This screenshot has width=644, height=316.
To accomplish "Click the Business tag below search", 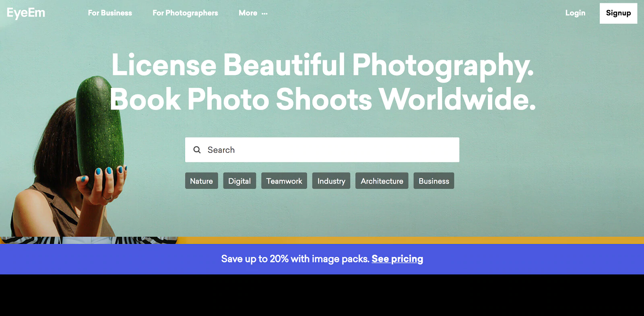I will pyautogui.click(x=433, y=181).
